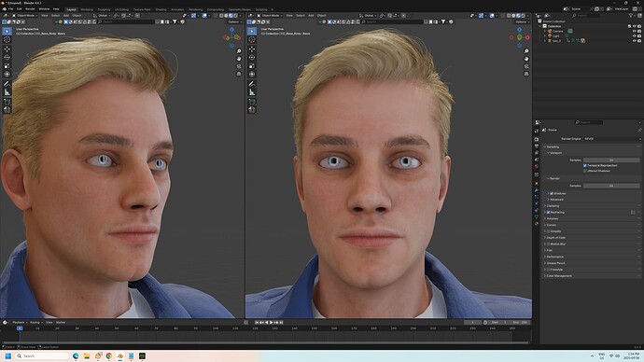Screen dimensions: 644x362
Task: Select the Scale tool in left viewport
Action: [7, 65]
